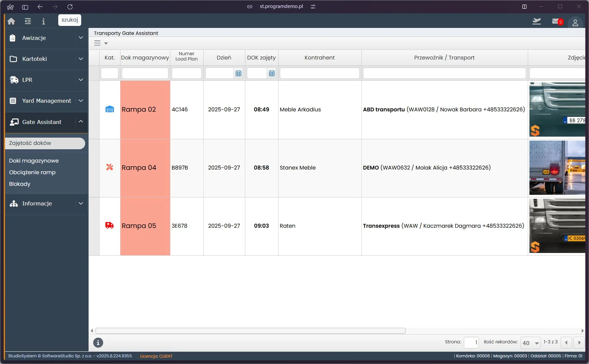Open truck photo thumbnail for Rampa 04

pyautogui.click(x=557, y=168)
